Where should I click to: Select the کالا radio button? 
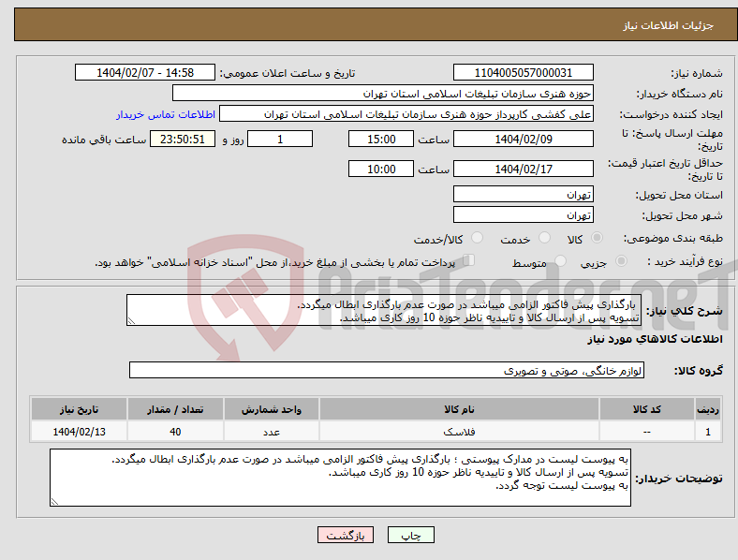pyautogui.click(x=597, y=238)
